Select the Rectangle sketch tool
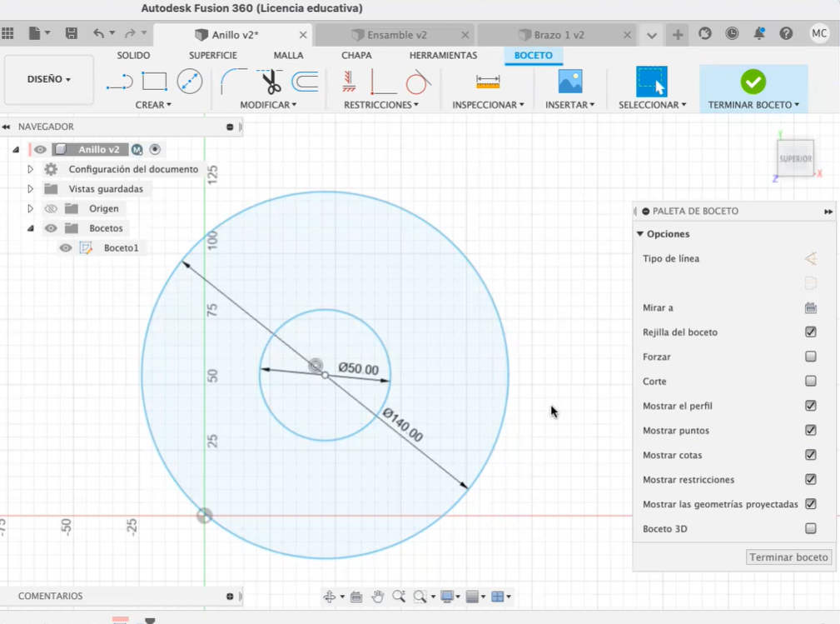 coord(154,82)
